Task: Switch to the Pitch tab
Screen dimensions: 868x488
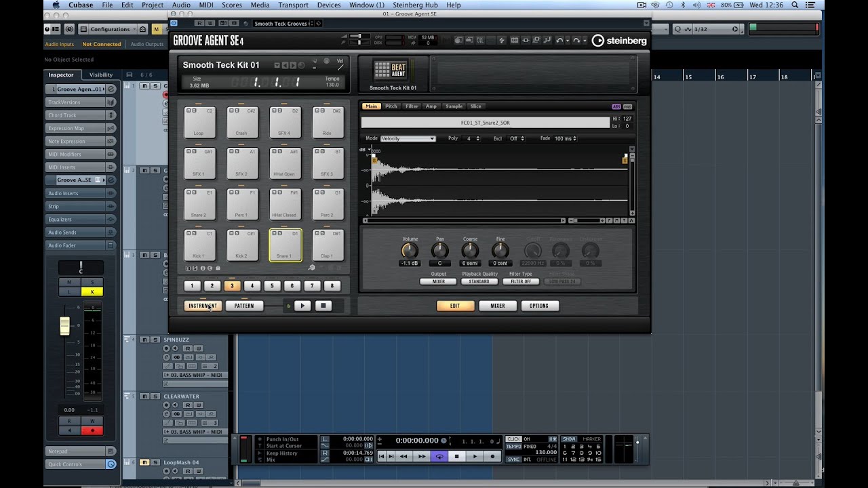Action: pos(391,106)
